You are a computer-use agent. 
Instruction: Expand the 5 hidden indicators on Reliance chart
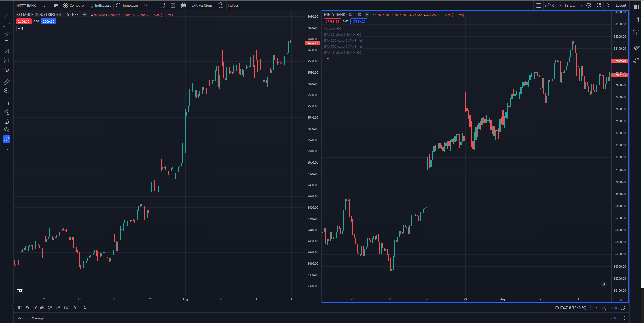(21, 29)
